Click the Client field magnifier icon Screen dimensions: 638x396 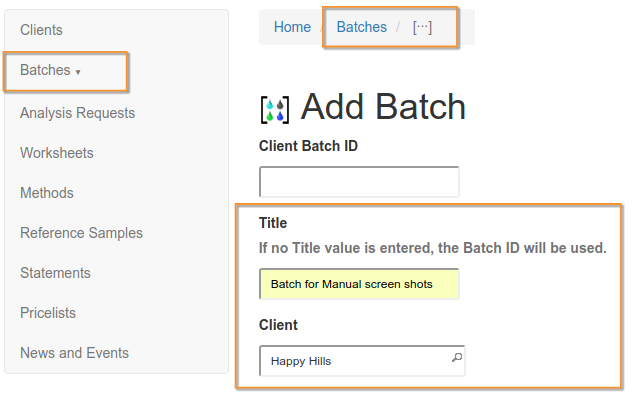pyautogui.click(x=457, y=358)
